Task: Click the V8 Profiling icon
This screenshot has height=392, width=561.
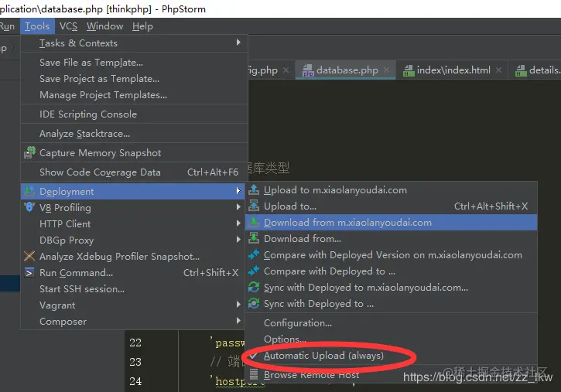Action: [x=29, y=207]
